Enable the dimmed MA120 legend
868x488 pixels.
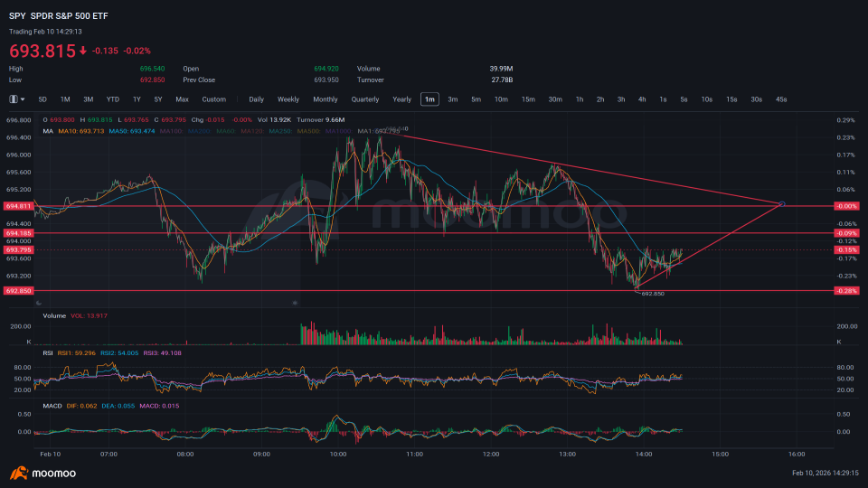(x=252, y=131)
